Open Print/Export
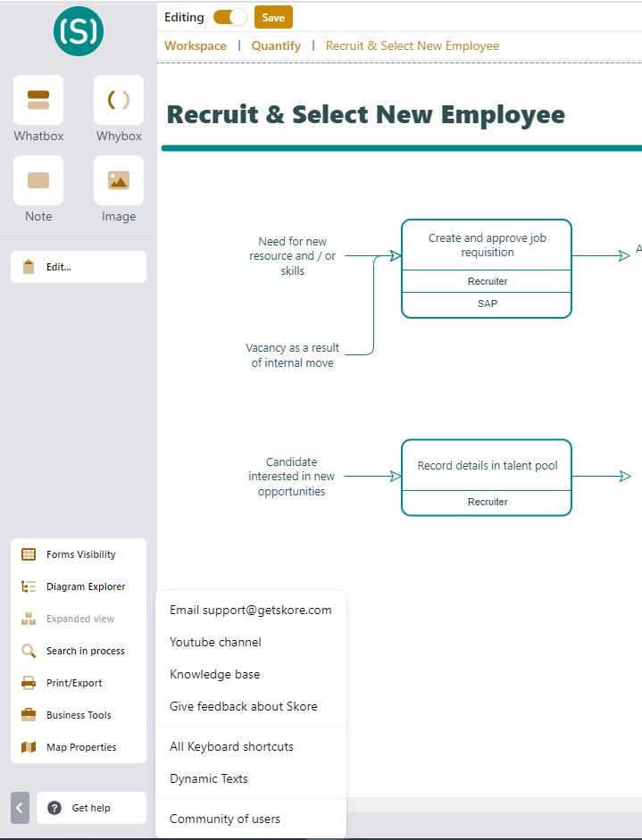Screen dimensions: 642x840 pos(79,683)
